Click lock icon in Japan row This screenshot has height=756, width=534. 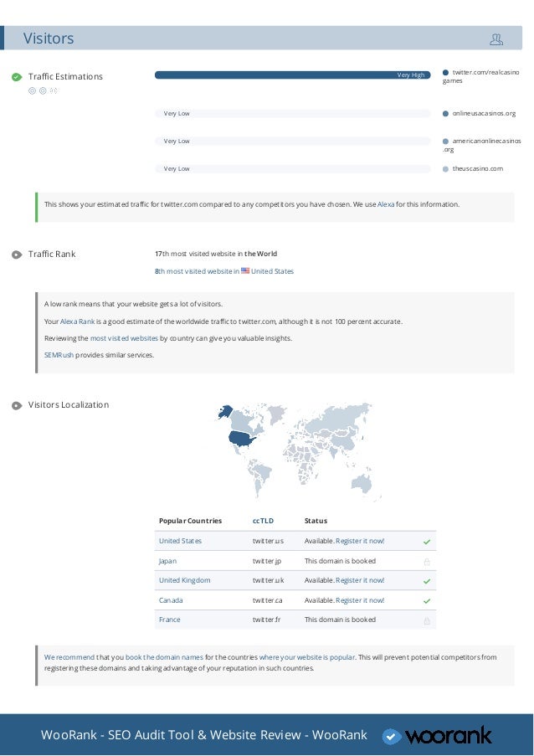(427, 562)
